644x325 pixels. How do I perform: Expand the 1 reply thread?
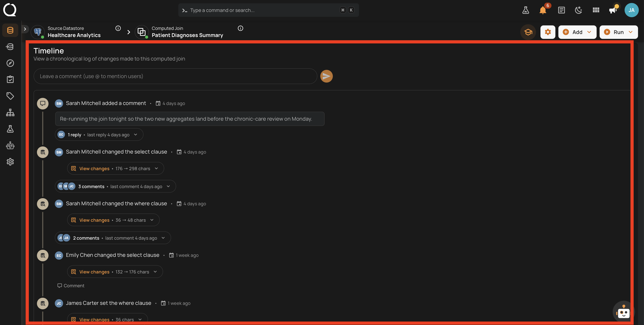coord(99,135)
